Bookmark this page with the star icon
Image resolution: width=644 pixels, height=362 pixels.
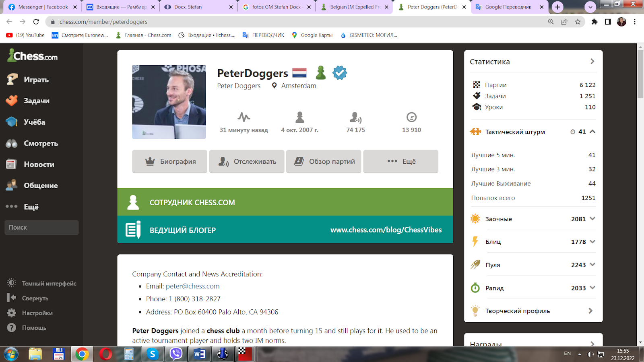(578, 22)
